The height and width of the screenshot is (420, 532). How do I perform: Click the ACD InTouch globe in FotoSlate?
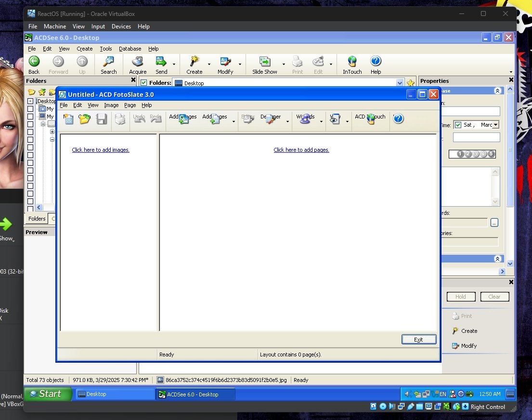(x=371, y=119)
